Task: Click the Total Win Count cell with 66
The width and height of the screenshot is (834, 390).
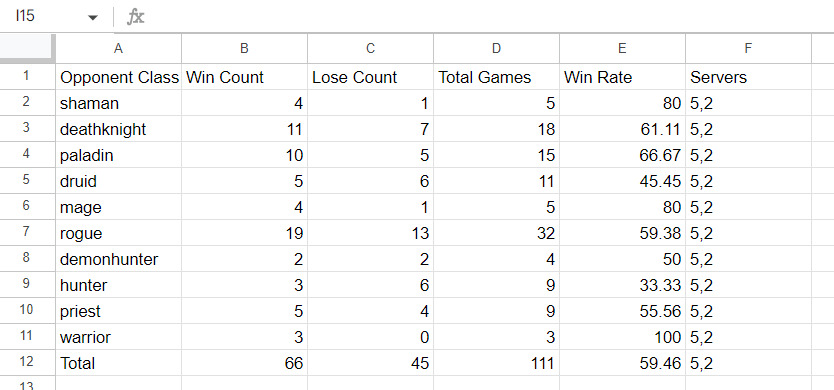Action: tap(245, 363)
